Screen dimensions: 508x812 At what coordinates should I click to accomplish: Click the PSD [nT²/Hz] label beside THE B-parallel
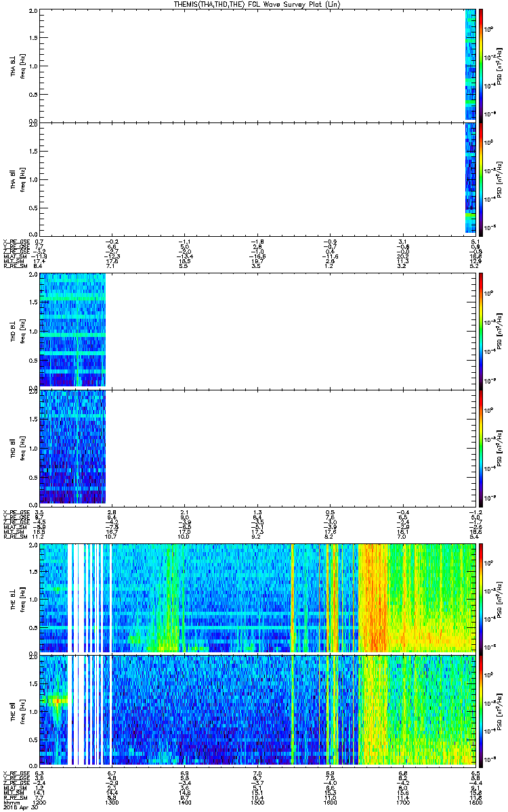(x=501, y=711)
